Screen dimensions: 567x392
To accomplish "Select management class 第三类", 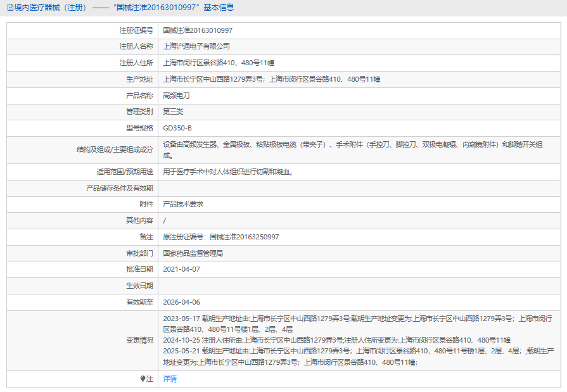I will click(x=173, y=111).
